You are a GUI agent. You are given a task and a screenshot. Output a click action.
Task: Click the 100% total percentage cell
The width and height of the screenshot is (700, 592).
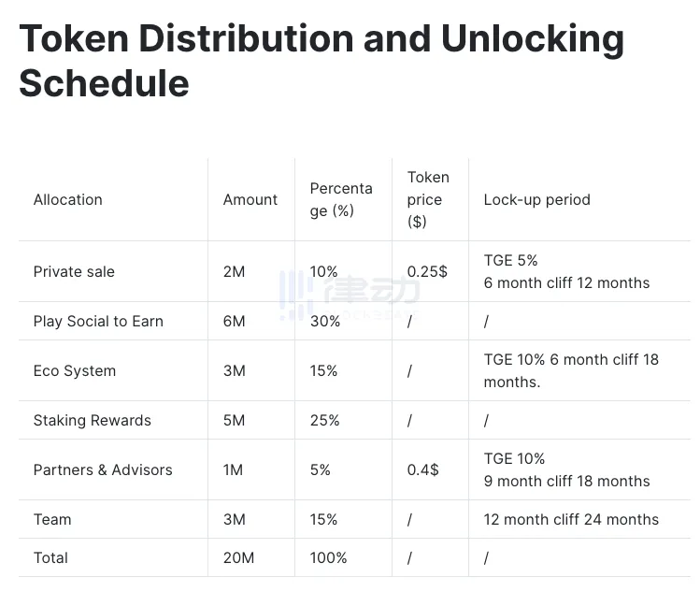click(328, 557)
